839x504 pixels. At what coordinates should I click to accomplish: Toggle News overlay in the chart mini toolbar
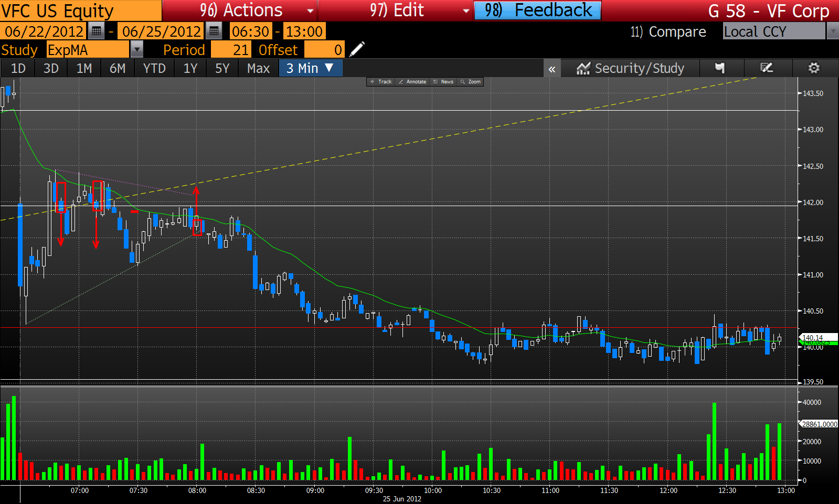(x=444, y=82)
